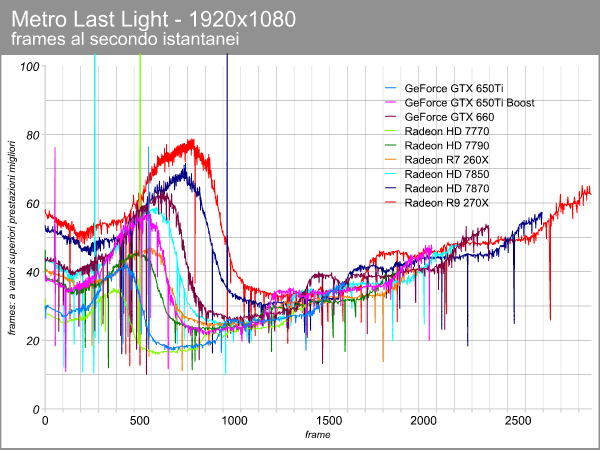This screenshot has width=600, height=450.
Task: Click x-axis value '500'
Action: point(139,421)
